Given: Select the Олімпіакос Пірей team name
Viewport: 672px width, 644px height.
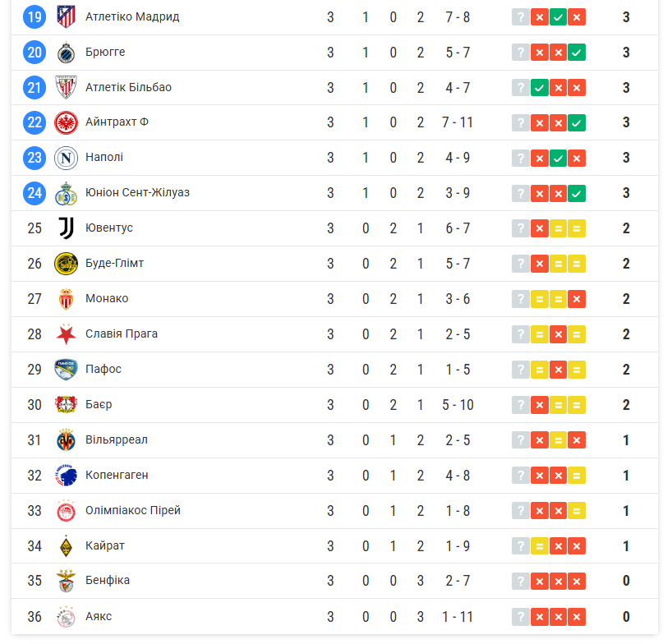Looking at the screenshot, I should (132, 510).
